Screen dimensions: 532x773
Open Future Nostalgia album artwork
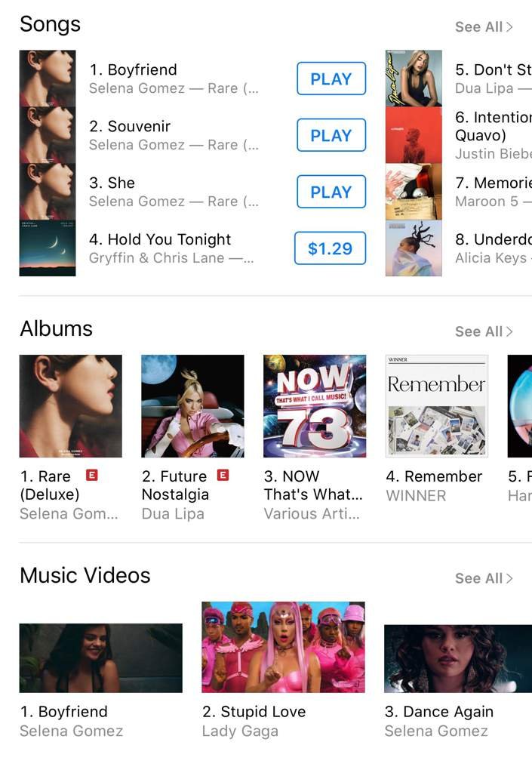click(x=192, y=406)
